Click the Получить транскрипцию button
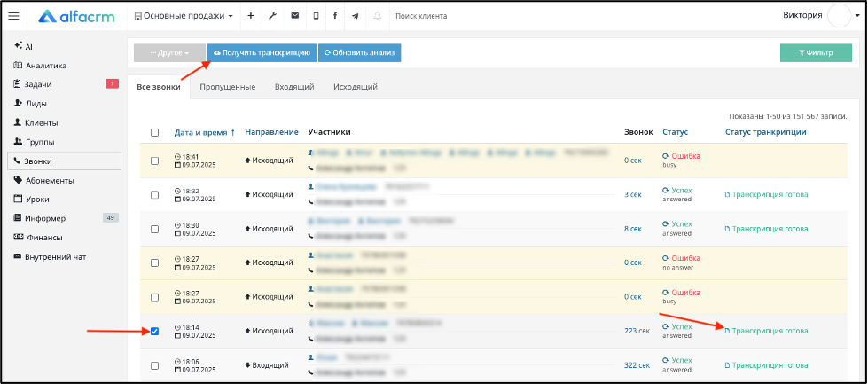Screen dimensions: 868x384 (262, 53)
